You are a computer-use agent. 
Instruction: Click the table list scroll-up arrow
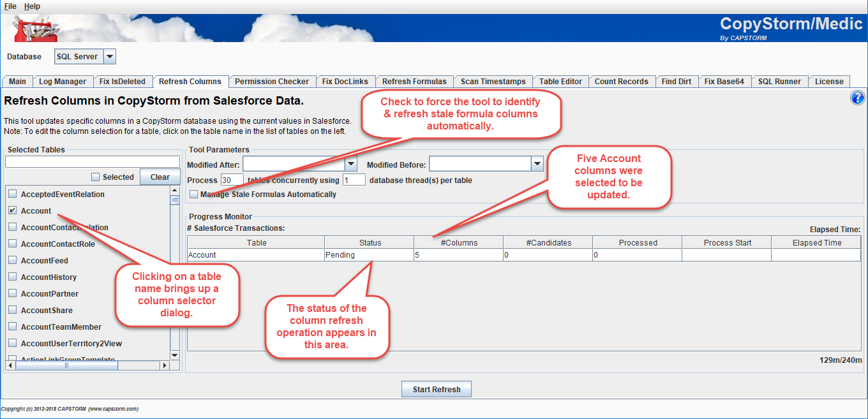pos(175,190)
